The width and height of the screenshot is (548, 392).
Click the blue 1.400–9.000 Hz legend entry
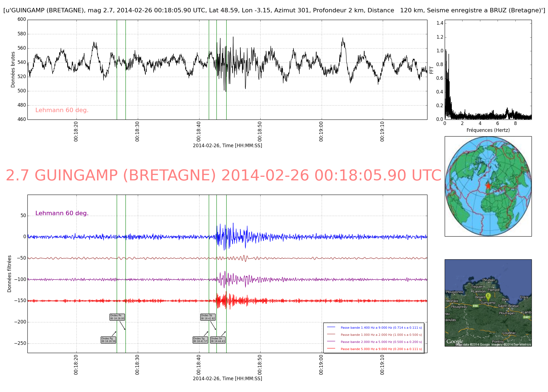[381, 328]
